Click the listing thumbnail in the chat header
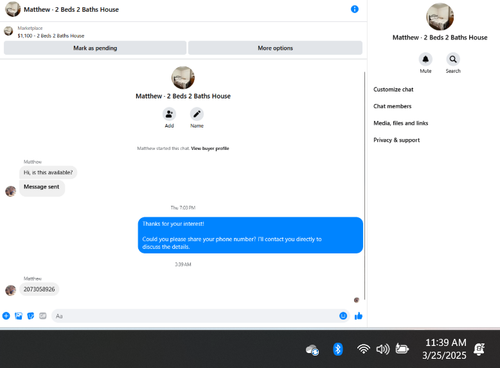 coord(13,9)
